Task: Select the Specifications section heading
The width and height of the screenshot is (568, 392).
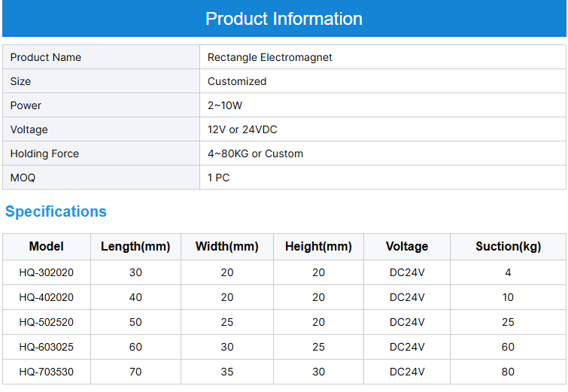Action: pos(56,211)
